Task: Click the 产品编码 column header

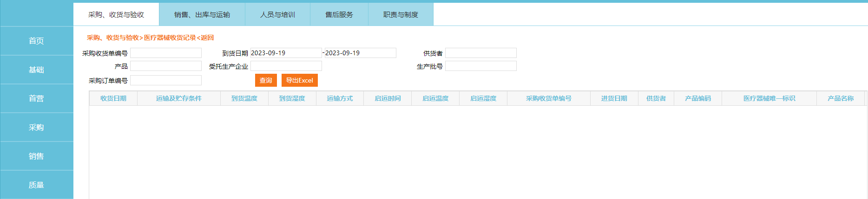Action: coord(698,98)
